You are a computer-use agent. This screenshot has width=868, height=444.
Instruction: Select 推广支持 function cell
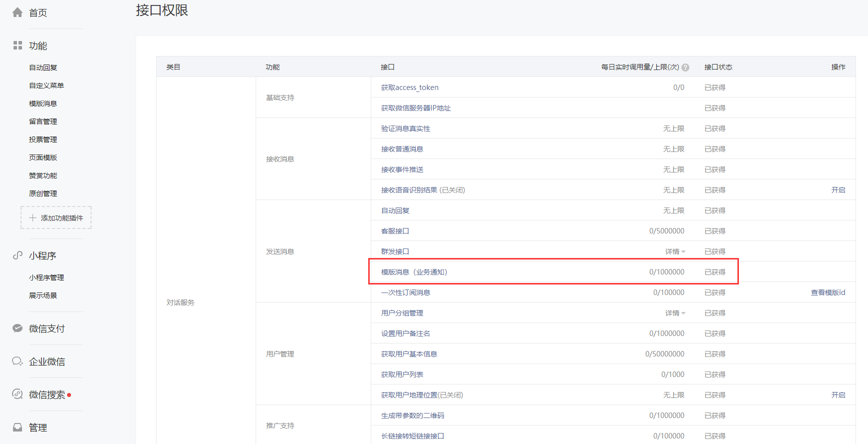(280, 425)
